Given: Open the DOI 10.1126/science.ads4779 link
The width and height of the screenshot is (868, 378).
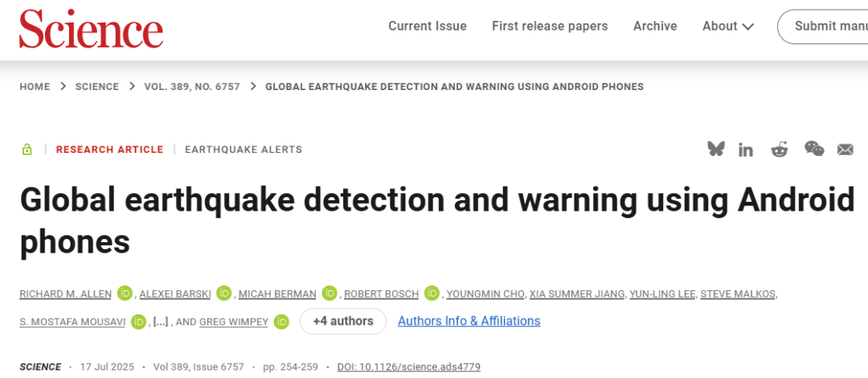Looking at the screenshot, I should [408, 367].
